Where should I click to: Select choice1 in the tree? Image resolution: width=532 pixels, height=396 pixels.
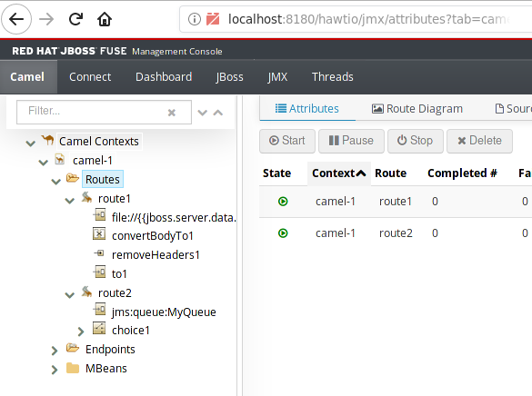tap(131, 331)
